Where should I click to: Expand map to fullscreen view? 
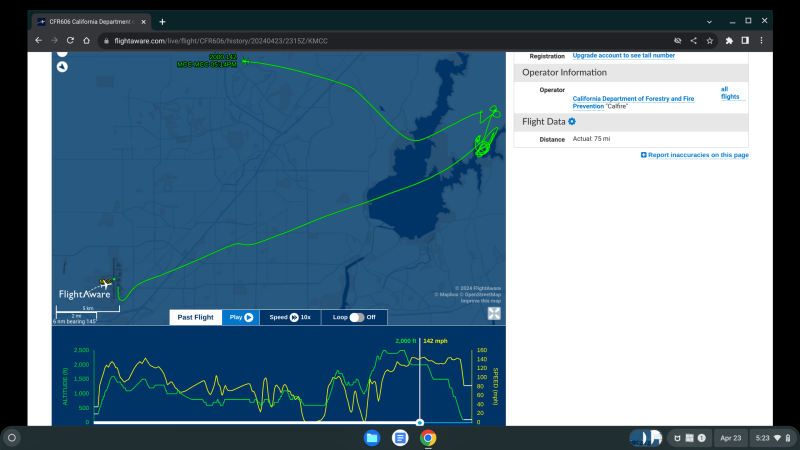click(x=494, y=313)
